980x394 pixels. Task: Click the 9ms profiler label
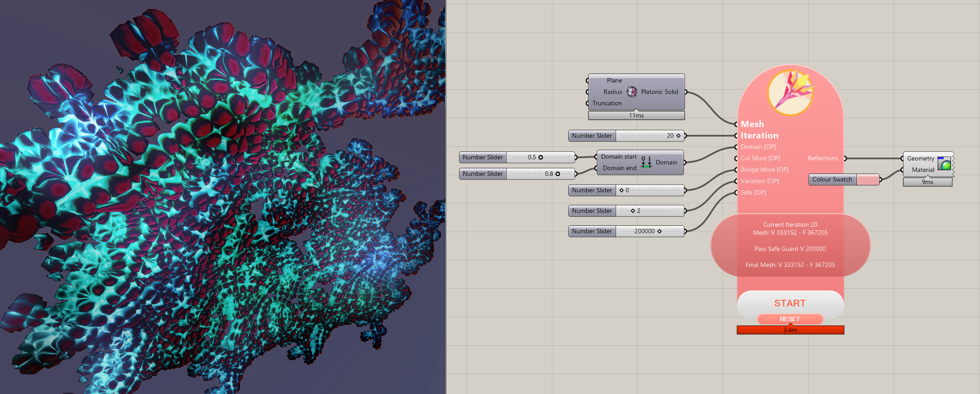coord(927,182)
